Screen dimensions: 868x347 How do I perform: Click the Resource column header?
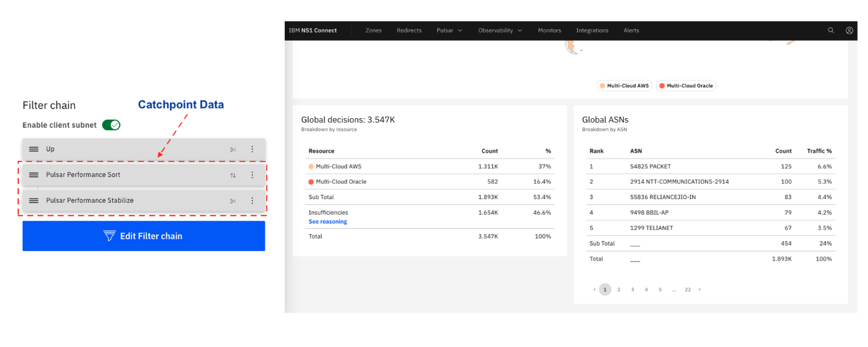coord(321,151)
